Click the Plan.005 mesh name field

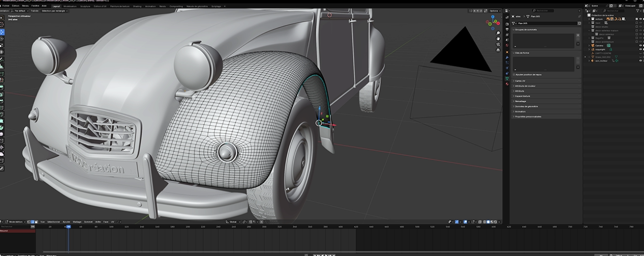tap(547, 23)
